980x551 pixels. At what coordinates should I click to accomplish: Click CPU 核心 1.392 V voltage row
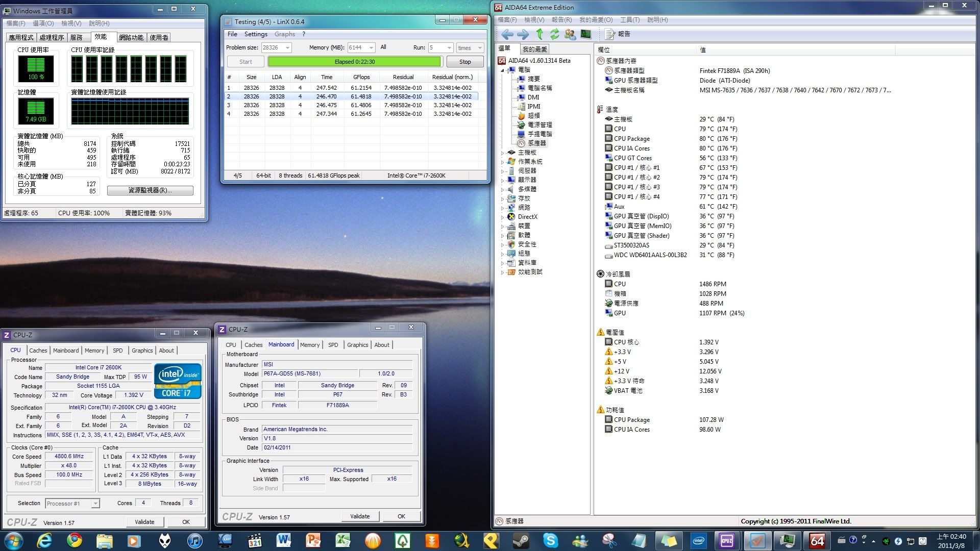662,342
